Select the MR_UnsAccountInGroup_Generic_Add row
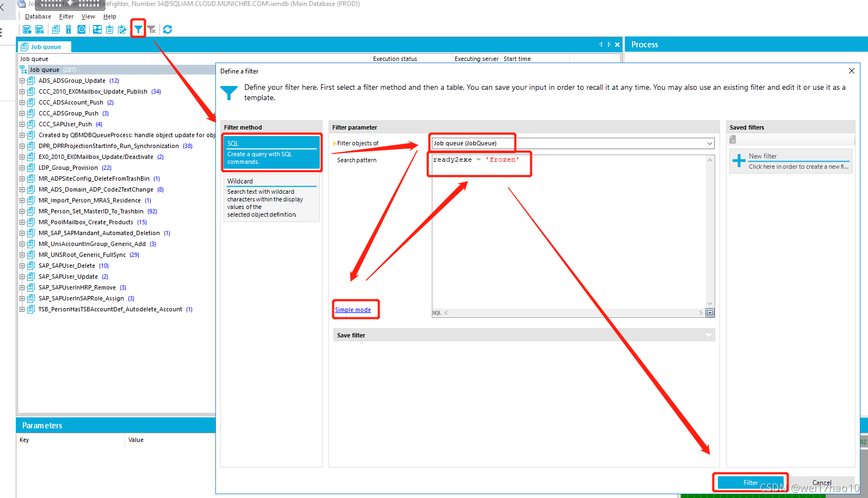 [x=97, y=244]
